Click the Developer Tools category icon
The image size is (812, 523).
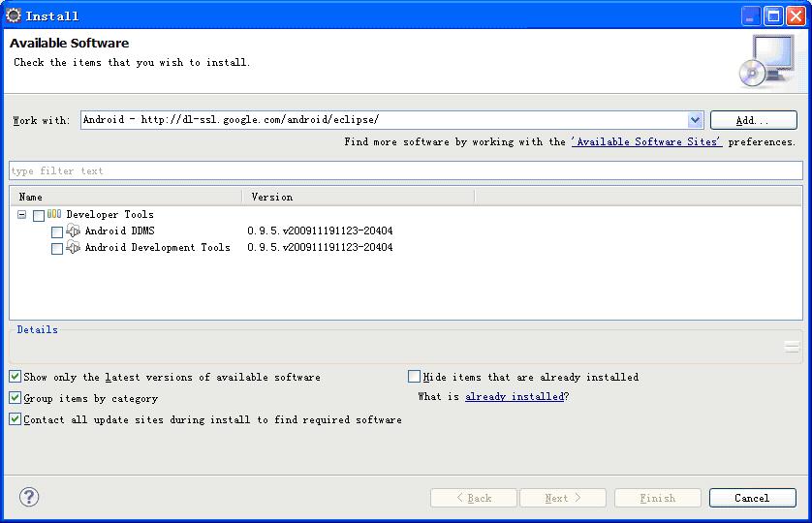tap(54, 214)
